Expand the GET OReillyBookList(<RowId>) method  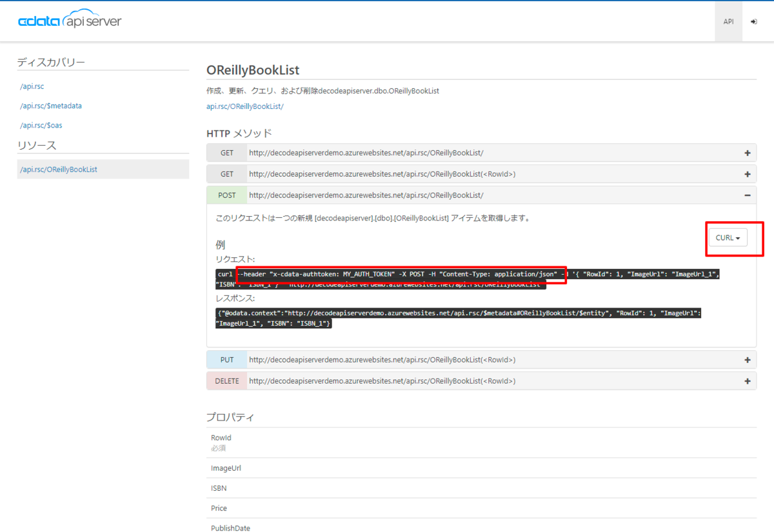coord(748,174)
